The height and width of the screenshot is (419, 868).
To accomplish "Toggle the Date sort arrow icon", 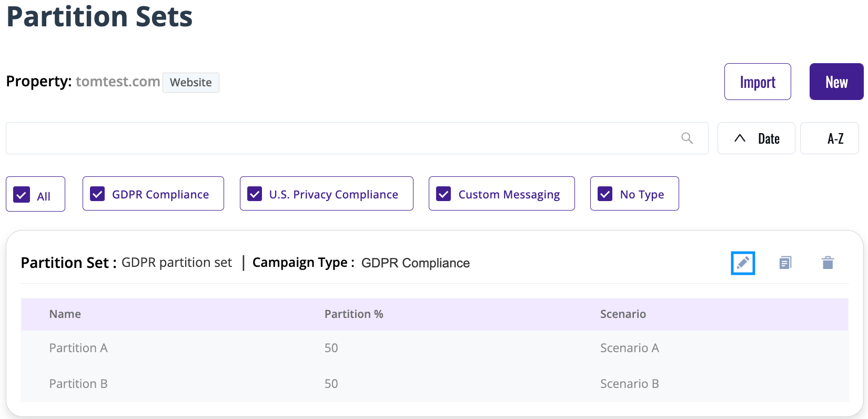I will click(x=740, y=138).
